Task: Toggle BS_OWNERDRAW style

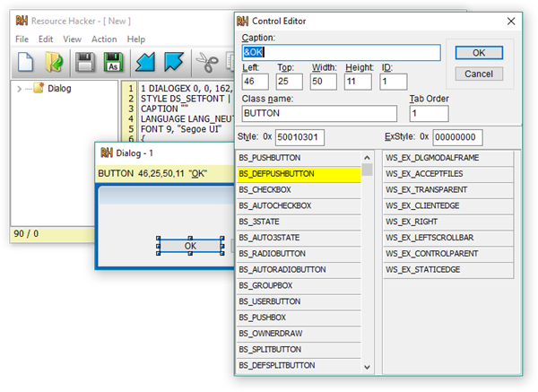Action: coord(299,334)
